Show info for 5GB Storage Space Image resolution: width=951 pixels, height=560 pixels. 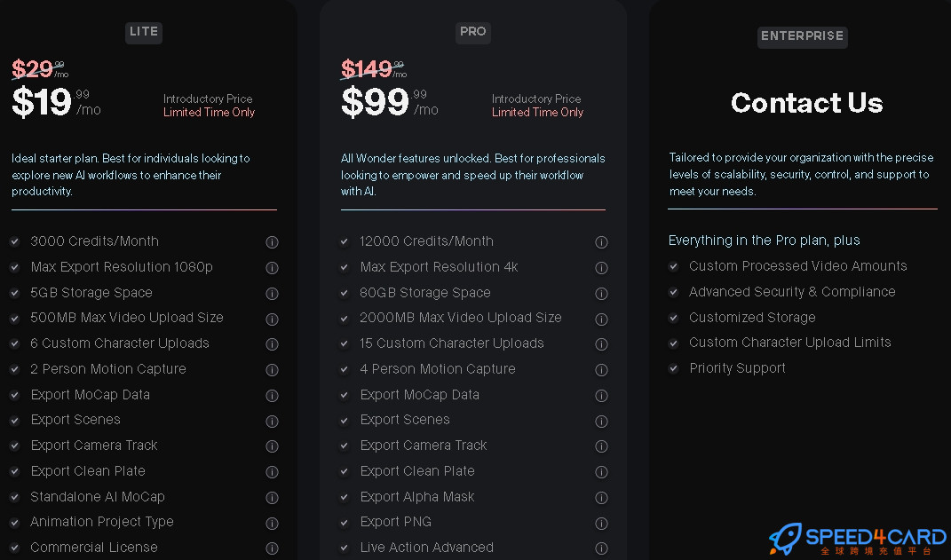[x=273, y=294]
